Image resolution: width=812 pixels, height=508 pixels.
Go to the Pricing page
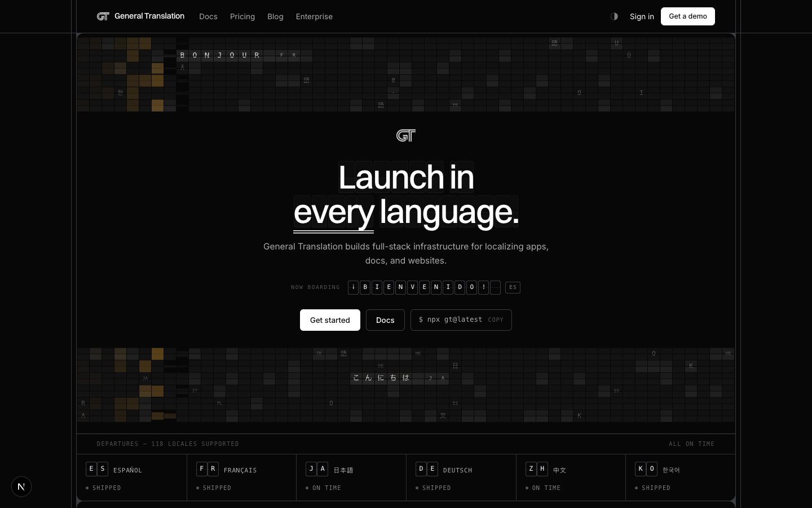coord(242,16)
